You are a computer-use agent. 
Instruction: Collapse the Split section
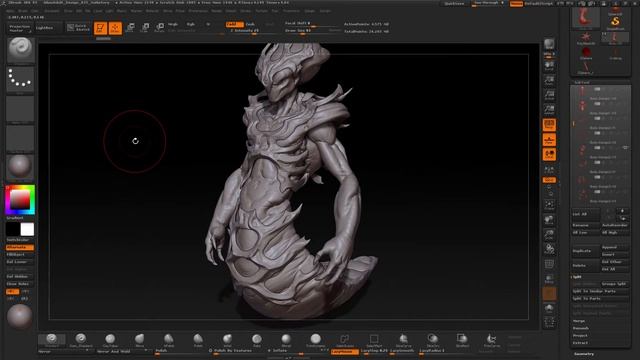point(577,277)
